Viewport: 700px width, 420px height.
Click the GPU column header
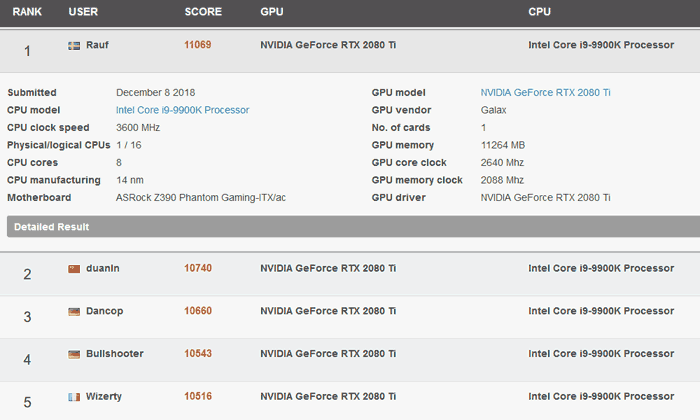tap(272, 12)
